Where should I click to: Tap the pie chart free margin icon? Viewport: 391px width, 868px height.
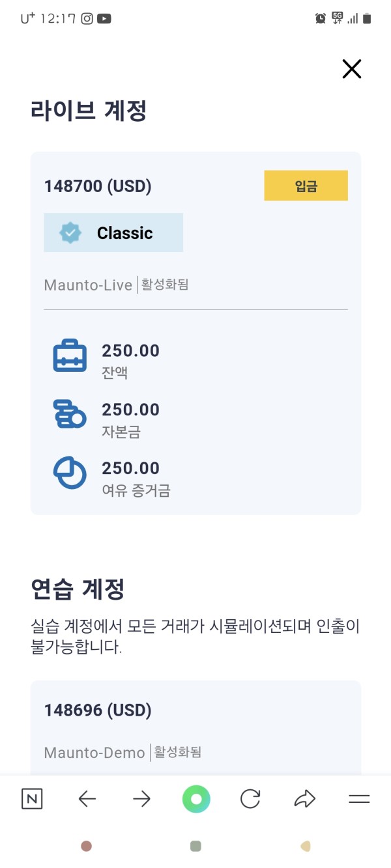pyautogui.click(x=69, y=473)
